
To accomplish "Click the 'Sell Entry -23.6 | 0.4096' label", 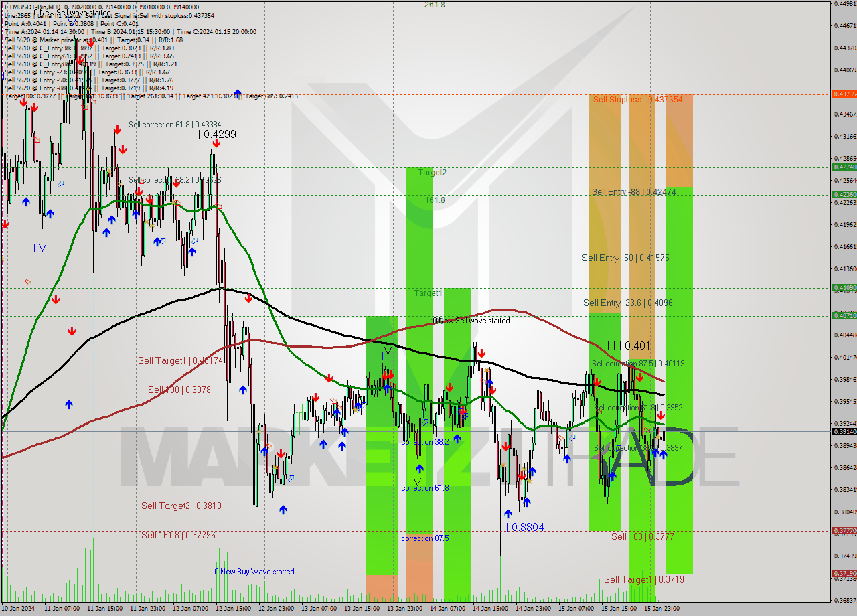I will (627, 303).
